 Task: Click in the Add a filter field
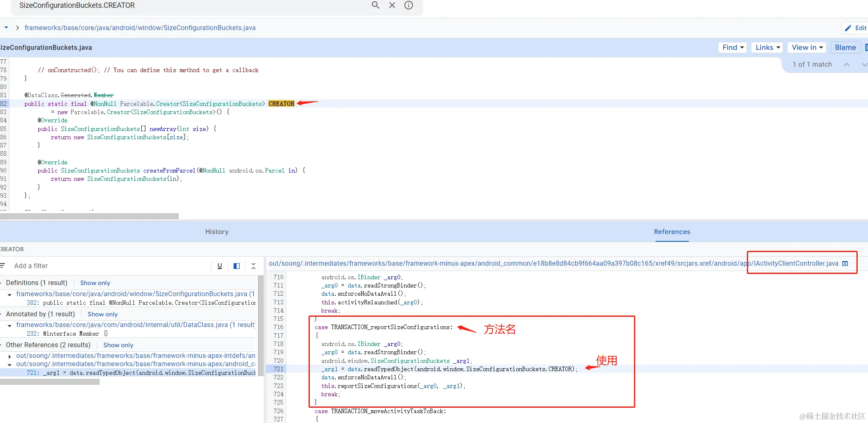109,266
